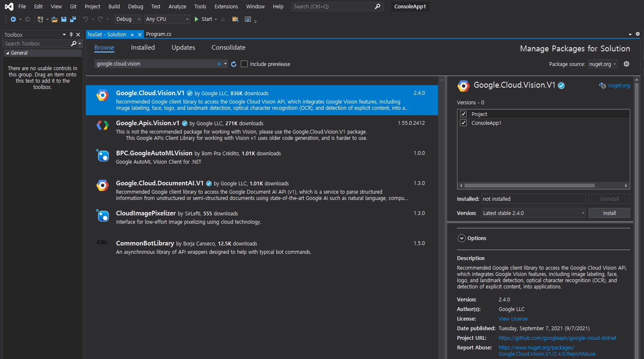Pin the Toolbox panel with the pushpin icon
This screenshot has height=359, width=644.
coord(71,35)
